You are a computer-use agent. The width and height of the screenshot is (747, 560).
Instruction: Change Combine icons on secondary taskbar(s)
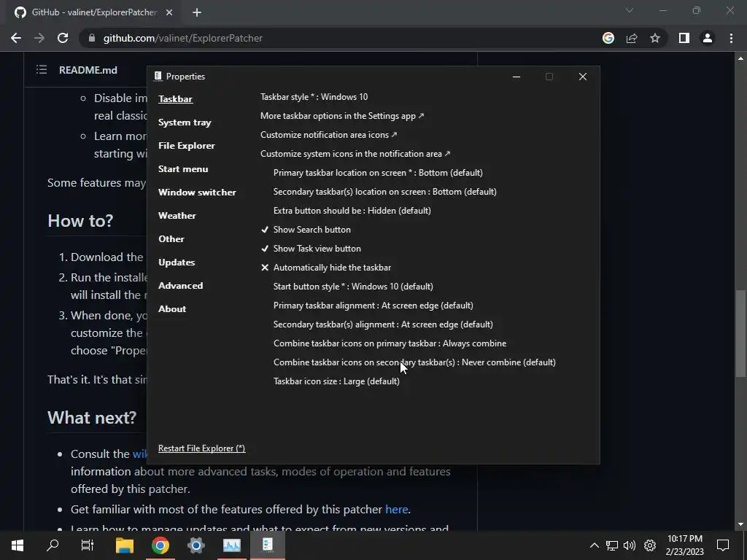[x=414, y=362]
